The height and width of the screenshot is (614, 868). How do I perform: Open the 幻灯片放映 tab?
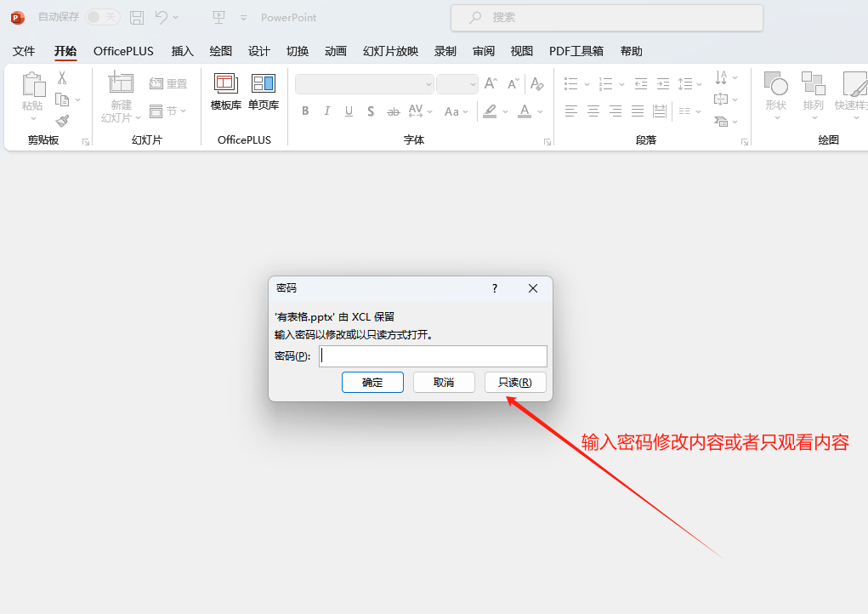[x=390, y=51]
